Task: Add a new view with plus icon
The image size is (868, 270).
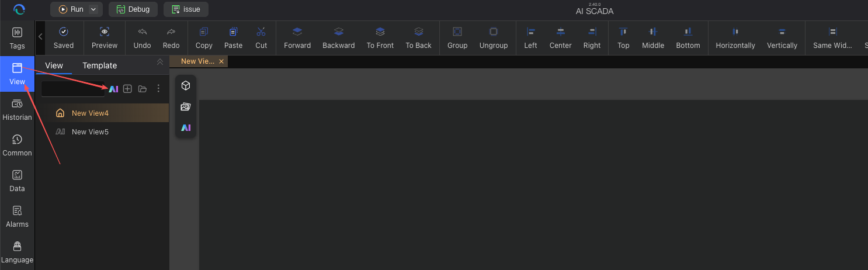Action: [127, 89]
